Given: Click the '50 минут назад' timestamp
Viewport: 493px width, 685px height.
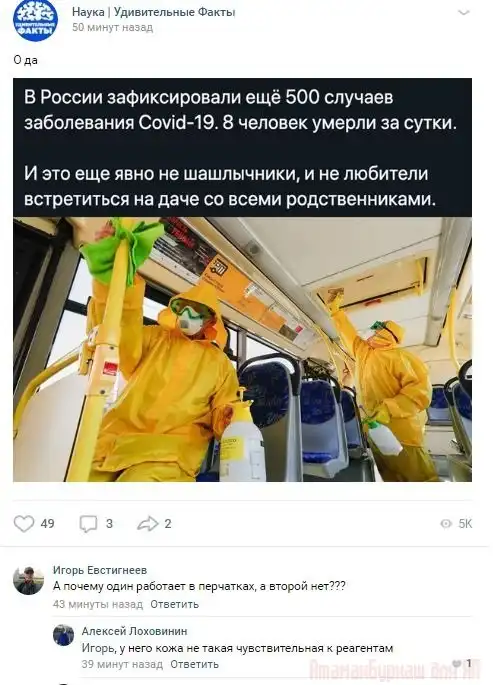Looking at the screenshot, I should [112, 28].
